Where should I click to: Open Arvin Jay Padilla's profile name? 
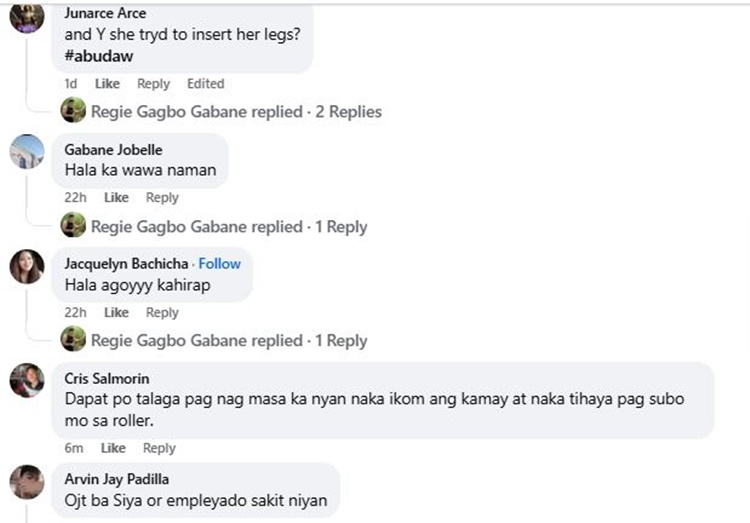click(x=117, y=479)
